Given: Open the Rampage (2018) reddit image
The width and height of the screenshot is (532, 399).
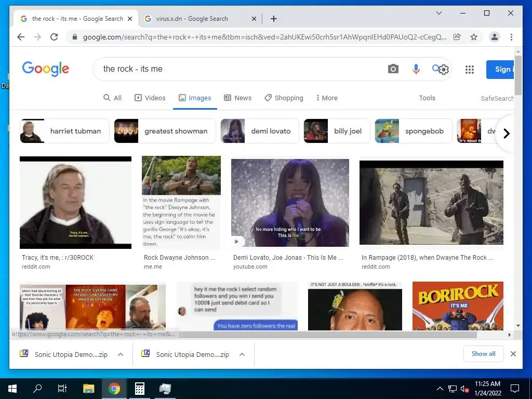Looking at the screenshot, I should (431, 203).
